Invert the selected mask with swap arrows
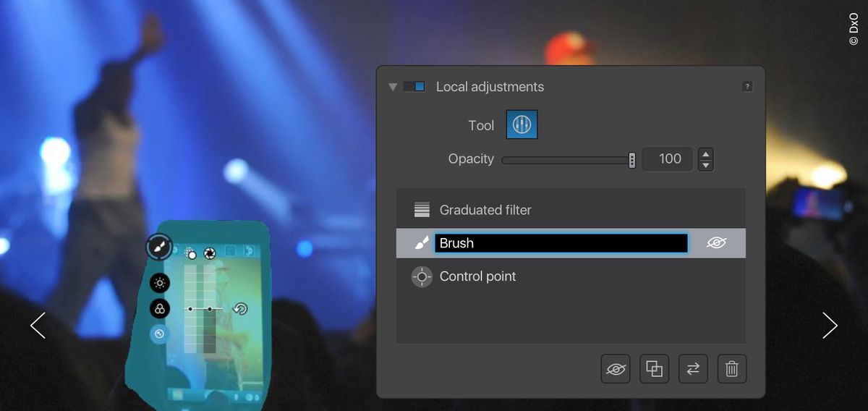The width and height of the screenshot is (868, 411). 693,369
